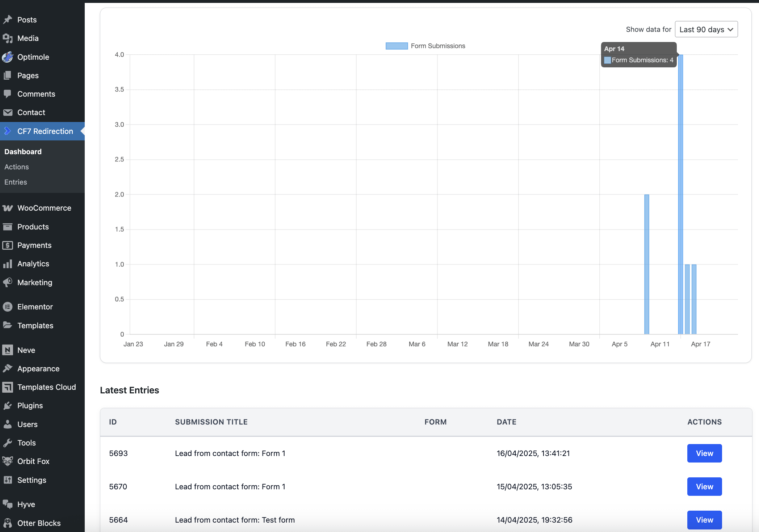The image size is (759, 532).
Task: Click the two-submission bar near Apr 11
Action: pos(646,264)
